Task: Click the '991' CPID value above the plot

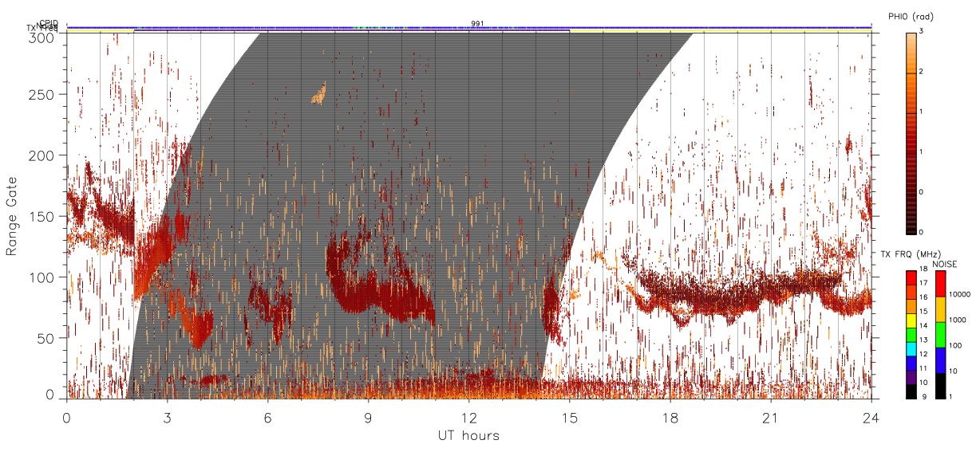Action: [x=477, y=23]
